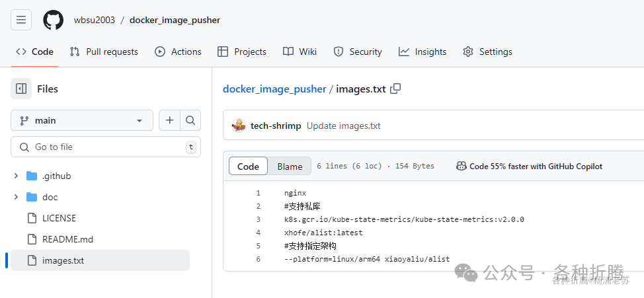
Task: Select the Code tab
Action: coord(34,52)
